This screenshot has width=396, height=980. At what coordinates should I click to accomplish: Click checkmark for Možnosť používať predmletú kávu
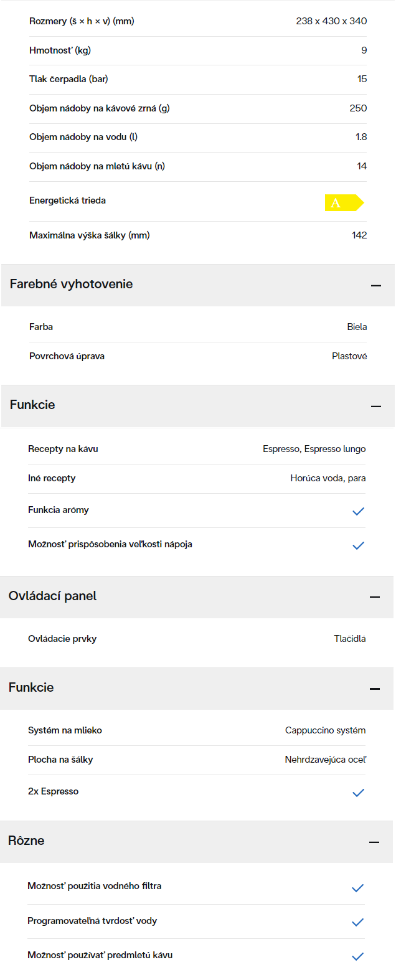358,957
